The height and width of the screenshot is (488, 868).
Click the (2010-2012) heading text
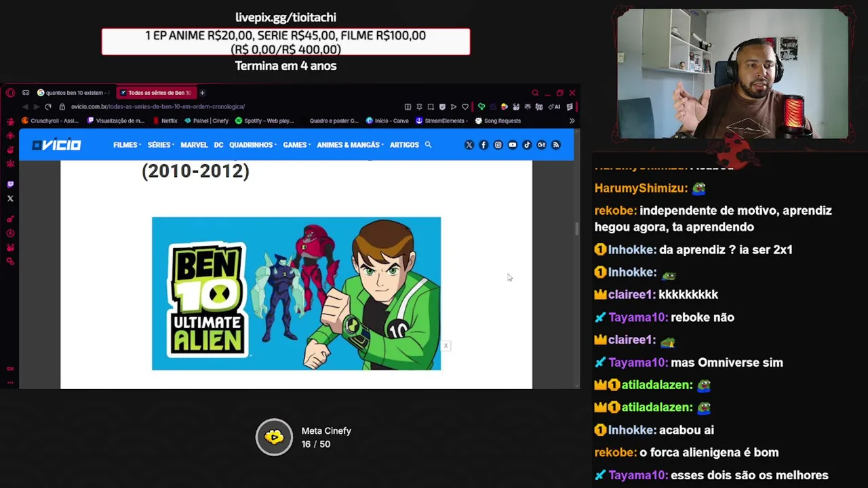195,171
